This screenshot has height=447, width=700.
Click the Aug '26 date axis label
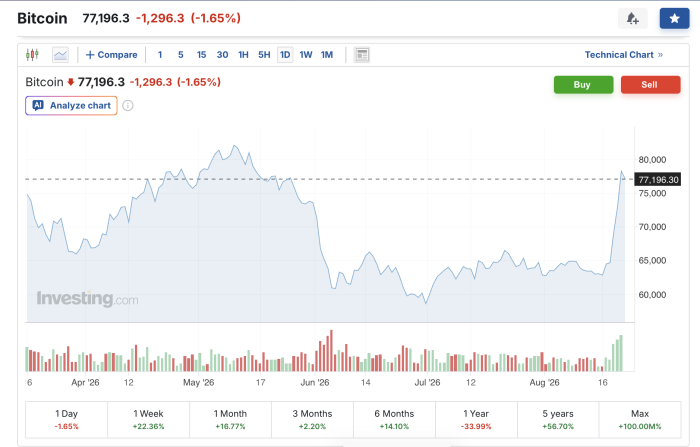[x=544, y=383]
